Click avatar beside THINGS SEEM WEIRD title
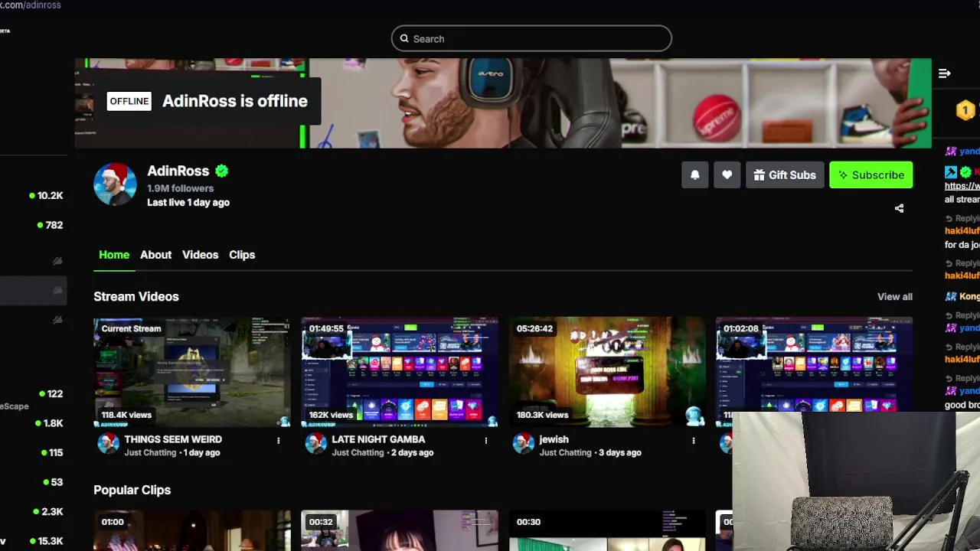Viewport: 980px width, 551px height. [108, 444]
